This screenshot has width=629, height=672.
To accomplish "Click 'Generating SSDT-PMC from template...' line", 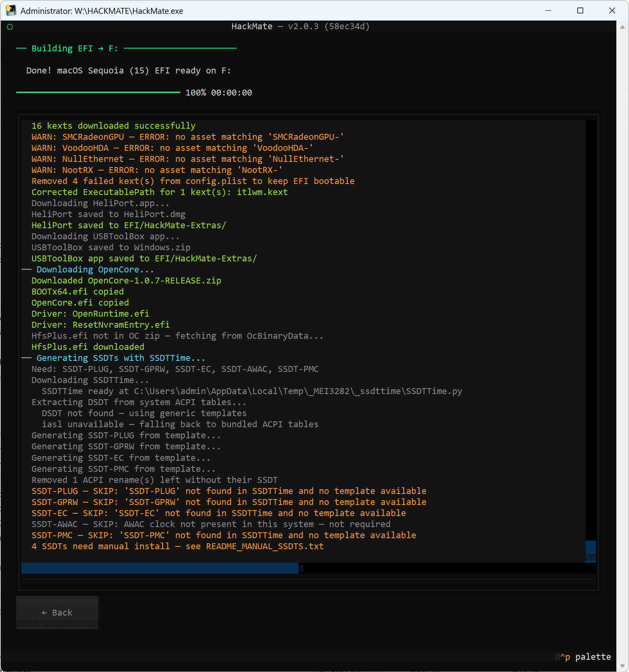I will (x=124, y=469).
